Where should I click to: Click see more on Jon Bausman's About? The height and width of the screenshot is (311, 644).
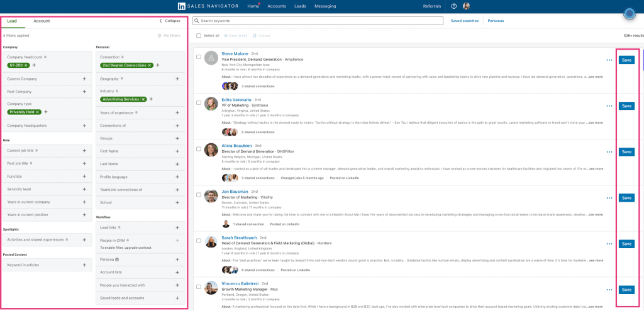pos(596,214)
